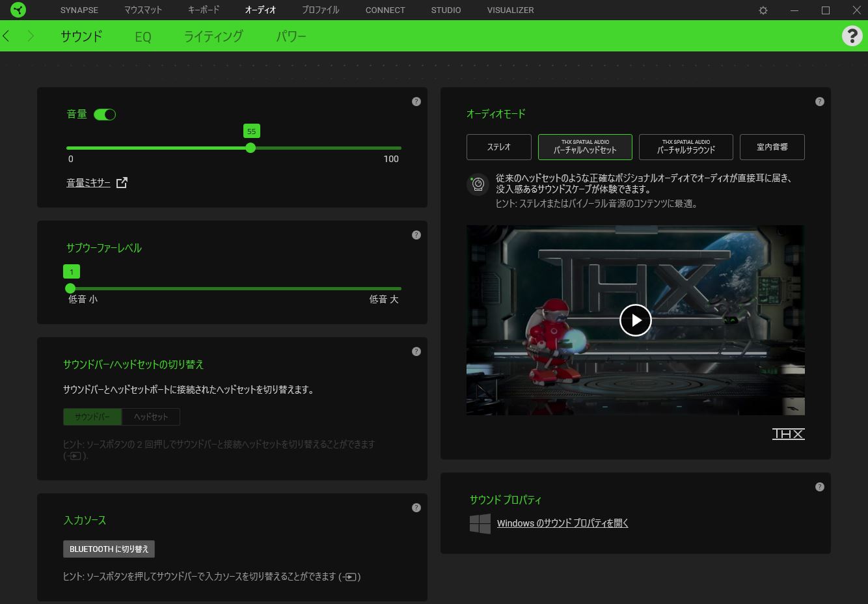This screenshot has height=604, width=868.
Task: Select THX バーチャルサラウンド audio mode
Action: [686, 147]
